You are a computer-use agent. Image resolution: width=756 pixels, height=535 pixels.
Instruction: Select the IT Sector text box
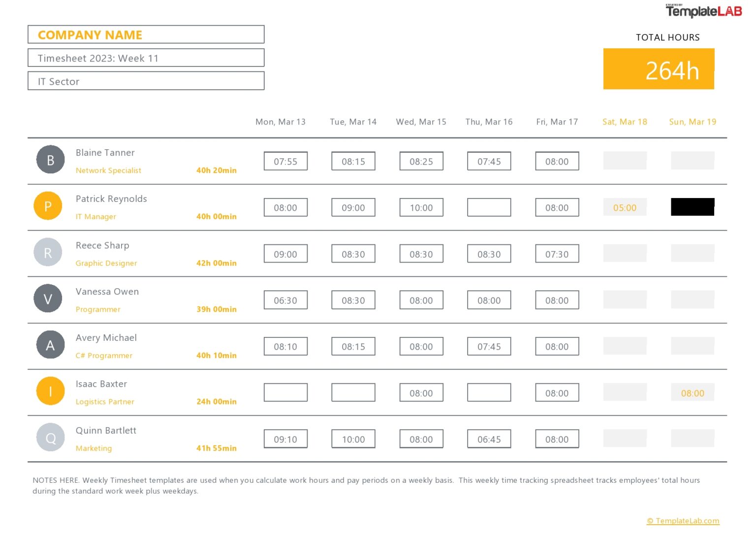point(146,81)
